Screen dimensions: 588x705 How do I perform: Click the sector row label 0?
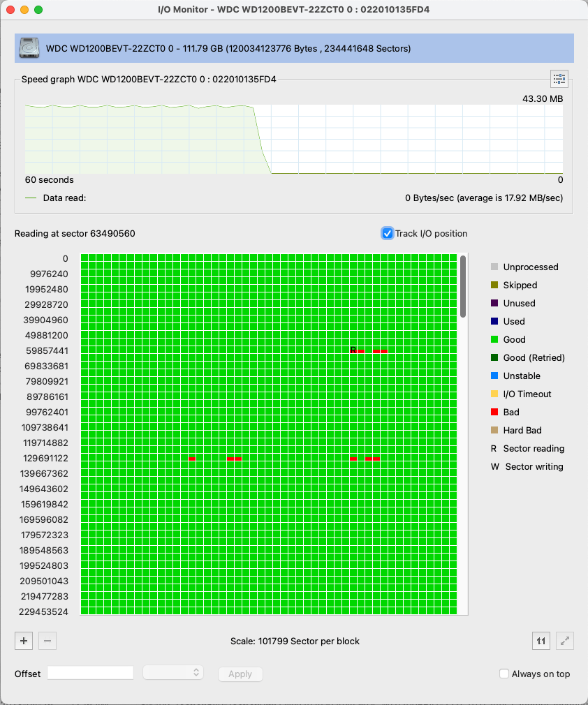[65, 258]
